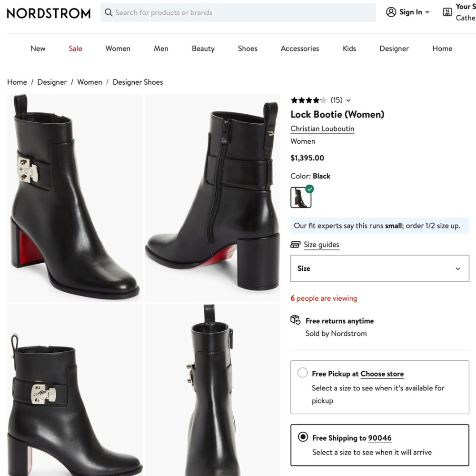Click the Nordstrom store icon near Your Store

[x=446, y=12]
